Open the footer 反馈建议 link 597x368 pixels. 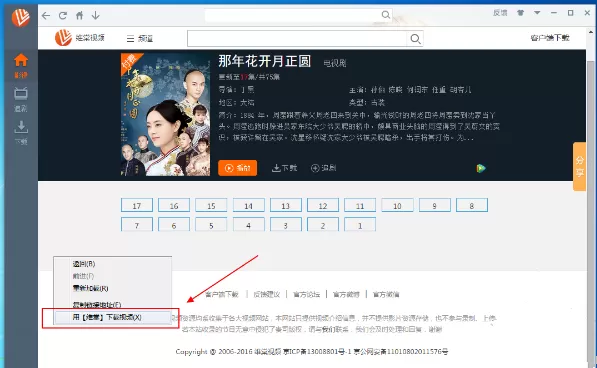click(267, 294)
